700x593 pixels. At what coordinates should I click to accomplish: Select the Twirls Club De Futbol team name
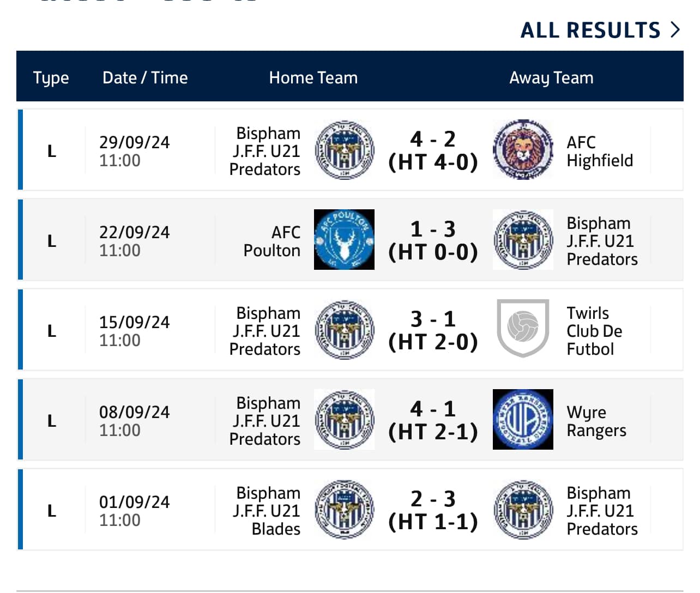point(594,331)
